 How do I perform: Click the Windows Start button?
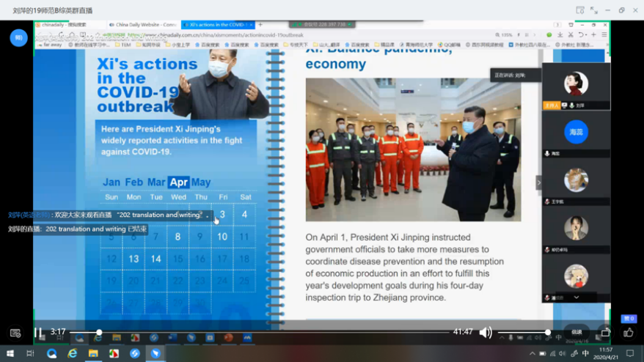(x=9, y=353)
